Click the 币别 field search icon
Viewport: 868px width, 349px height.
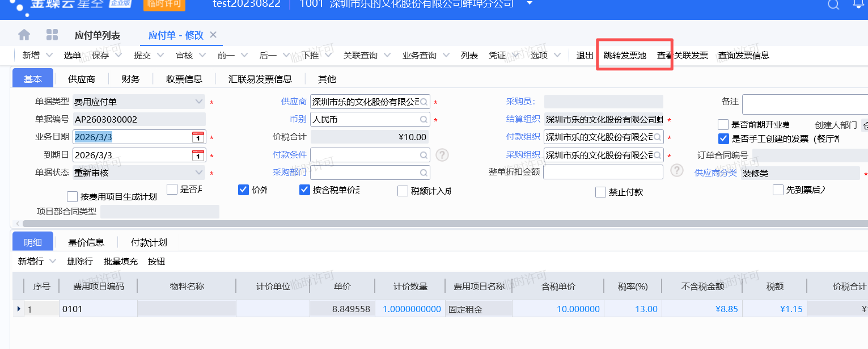pyautogui.click(x=424, y=120)
